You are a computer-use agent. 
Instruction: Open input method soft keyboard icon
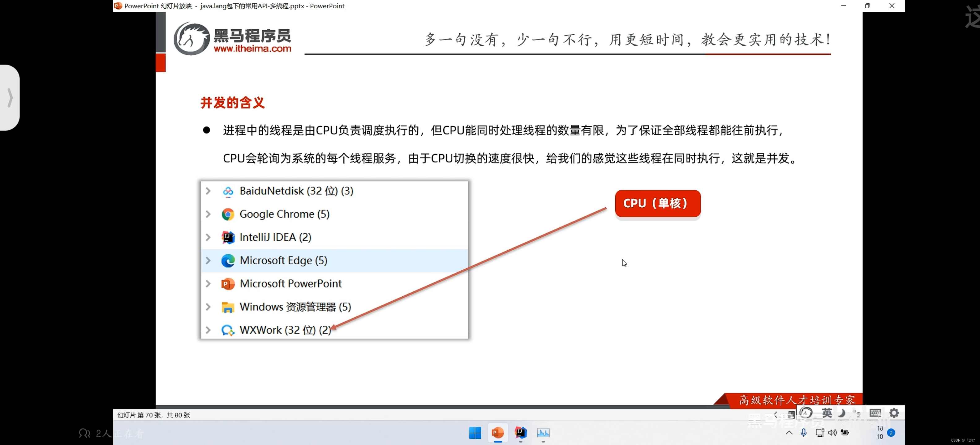coord(875,413)
